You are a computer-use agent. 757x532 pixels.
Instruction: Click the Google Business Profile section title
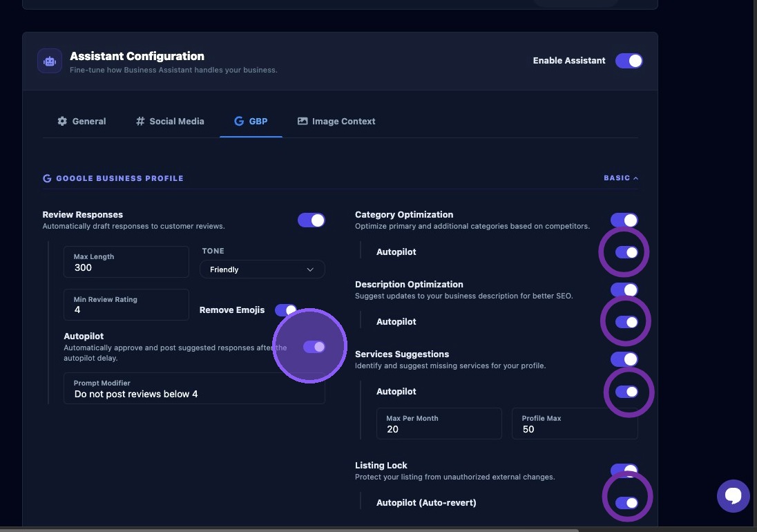[119, 179]
